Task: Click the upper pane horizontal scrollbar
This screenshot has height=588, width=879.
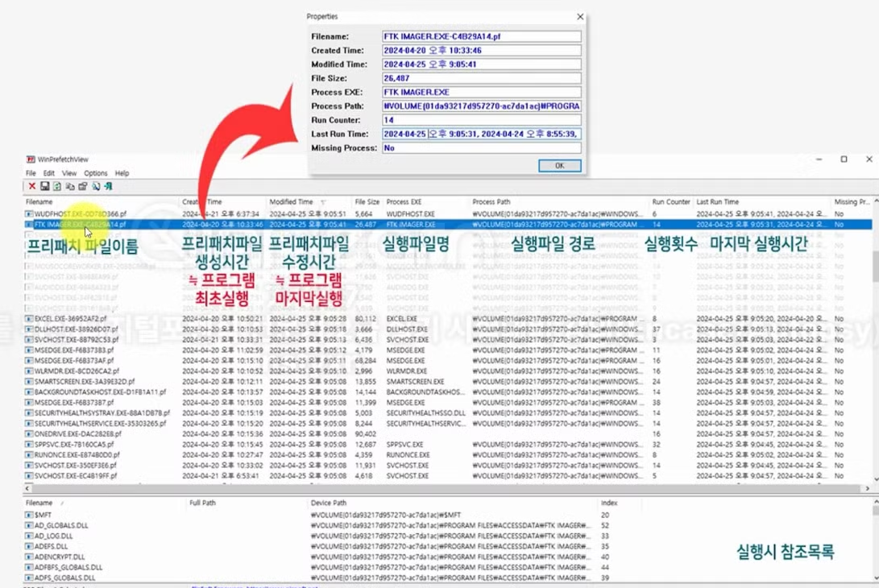Action: 446,489
